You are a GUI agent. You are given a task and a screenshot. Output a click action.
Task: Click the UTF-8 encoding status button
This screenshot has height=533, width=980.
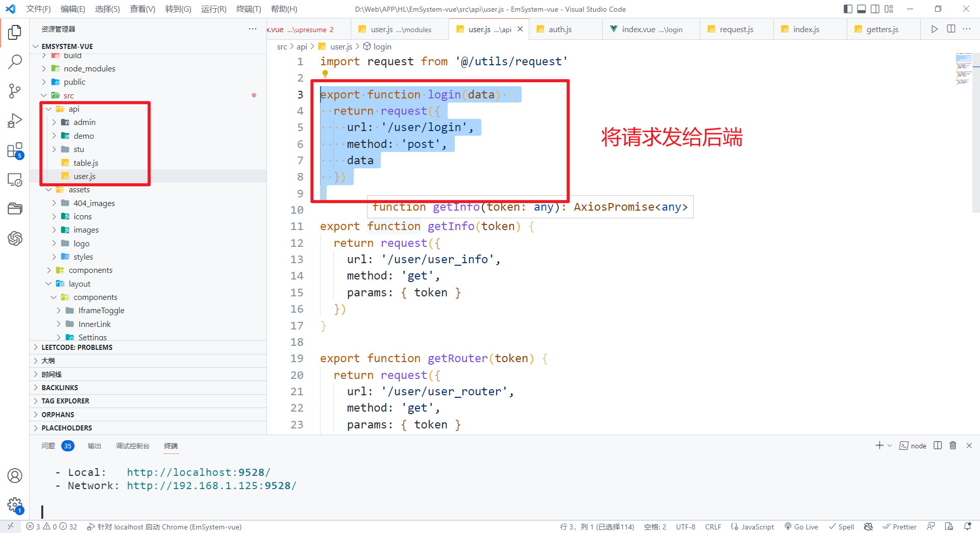click(x=685, y=527)
